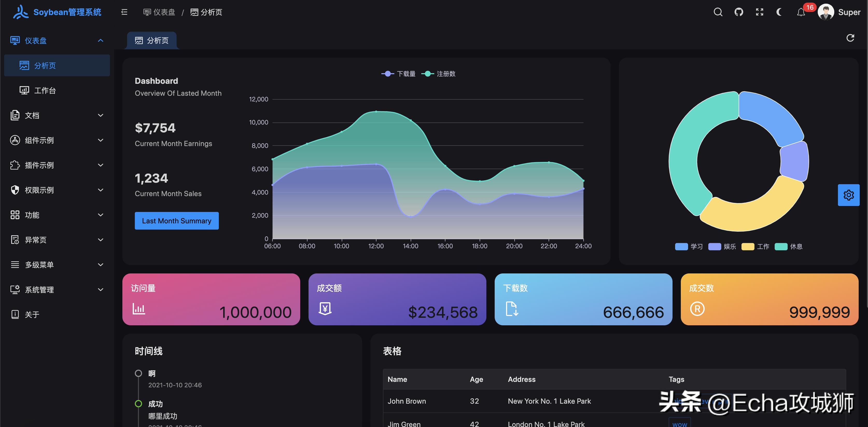
Task: Open theme settings gear button
Action: [x=849, y=195]
